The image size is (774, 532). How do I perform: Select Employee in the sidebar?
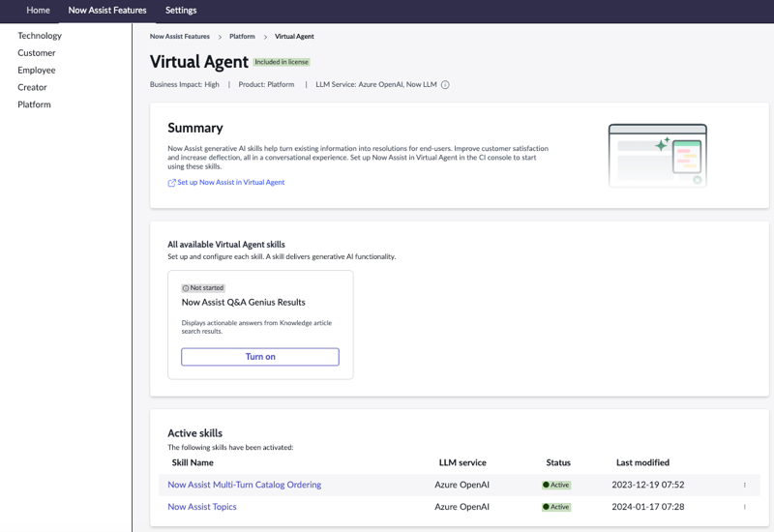(37, 70)
